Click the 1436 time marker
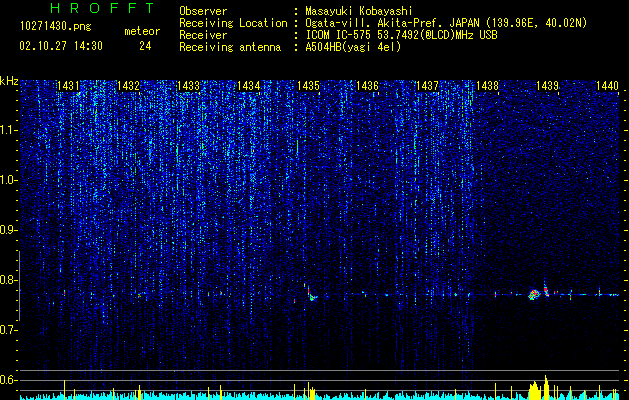The height and width of the screenshot is (400, 629). [367, 86]
